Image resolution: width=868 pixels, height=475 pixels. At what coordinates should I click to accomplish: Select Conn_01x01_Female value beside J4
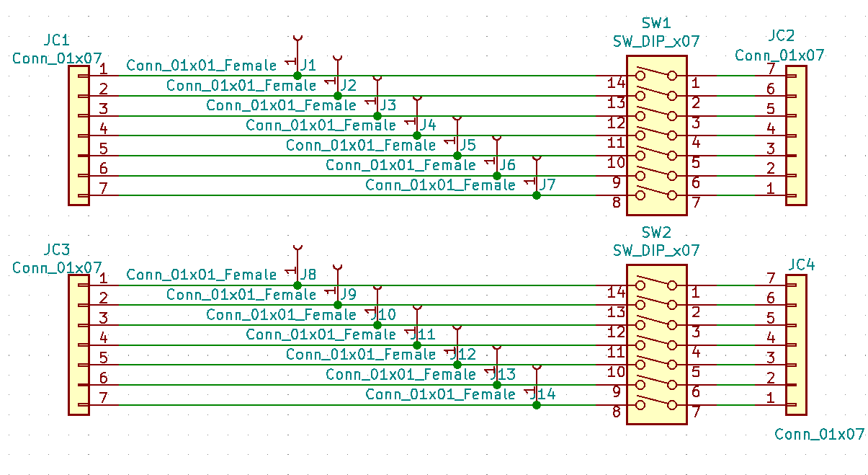click(x=321, y=125)
